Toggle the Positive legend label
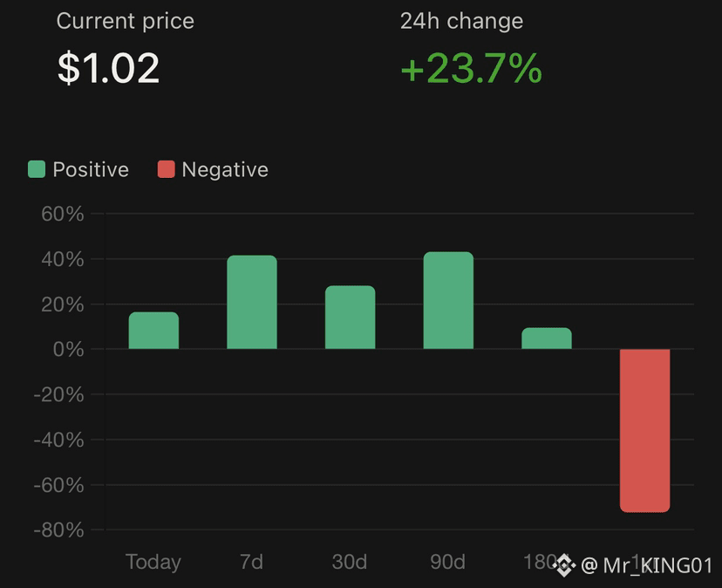The width and height of the screenshot is (722, 588). coord(91,169)
